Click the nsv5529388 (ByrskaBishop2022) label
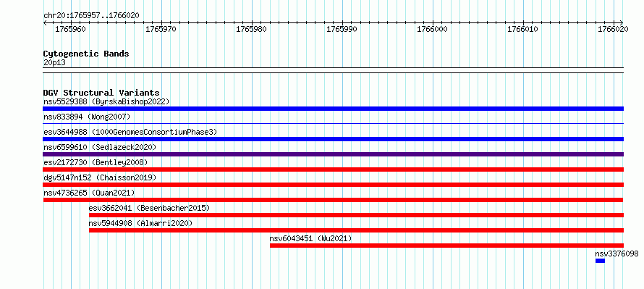 coord(106,101)
